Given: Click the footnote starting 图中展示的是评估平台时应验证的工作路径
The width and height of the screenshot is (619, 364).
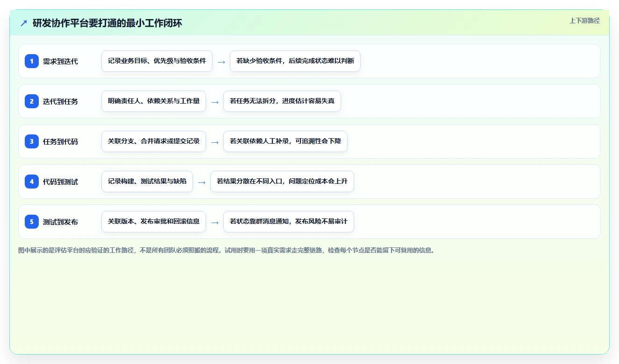Looking at the screenshot, I should [227, 250].
